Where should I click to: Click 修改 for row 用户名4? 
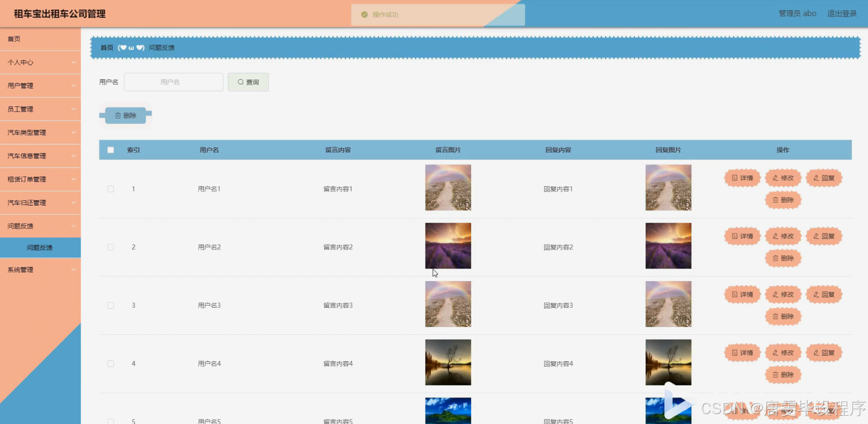783,353
